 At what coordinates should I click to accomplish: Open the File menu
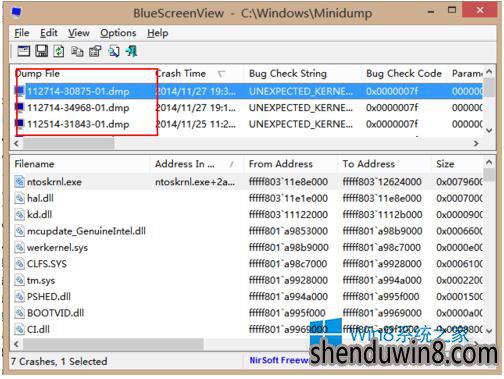point(22,33)
